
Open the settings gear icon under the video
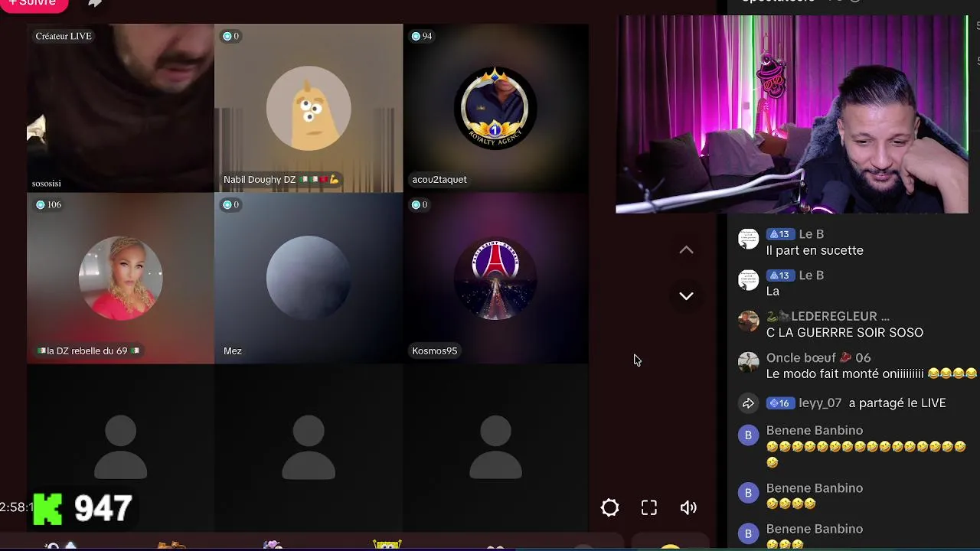coord(609,507)
